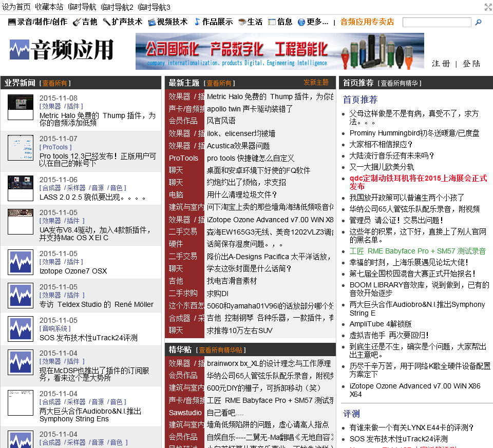Click the microphone icon beside 扩声技术

click(x=107, y=22)
